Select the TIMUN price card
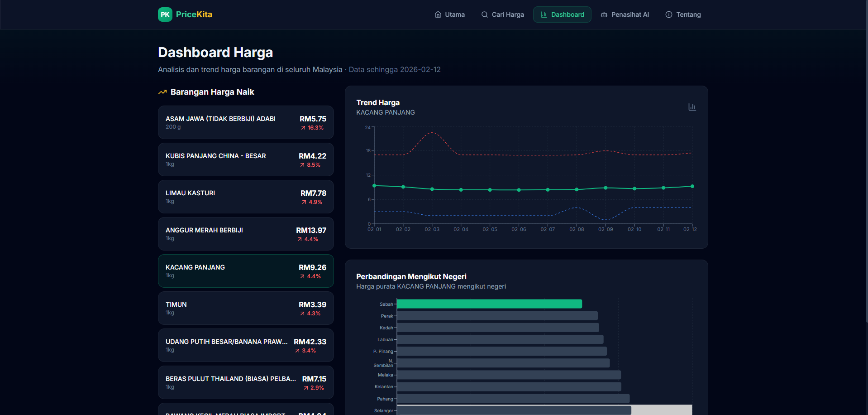868x415 pixels. point(245,308)
